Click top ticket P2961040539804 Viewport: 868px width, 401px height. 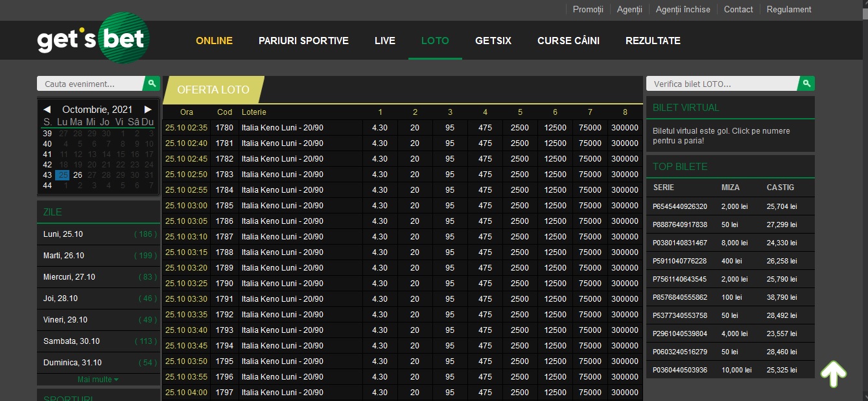tap(680, 334)
